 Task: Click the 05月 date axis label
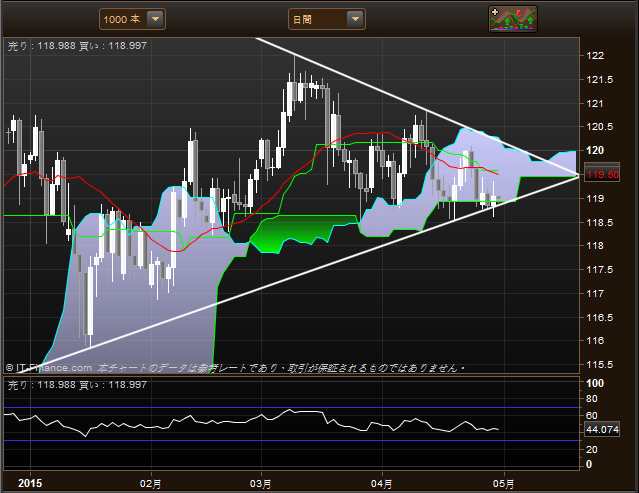(x=503, y=484)
